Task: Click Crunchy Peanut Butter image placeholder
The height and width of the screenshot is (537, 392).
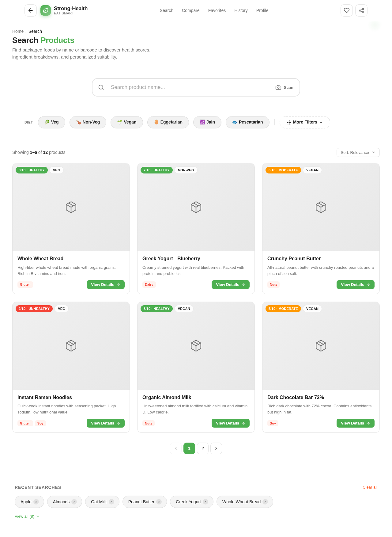Action: [321, 207]
